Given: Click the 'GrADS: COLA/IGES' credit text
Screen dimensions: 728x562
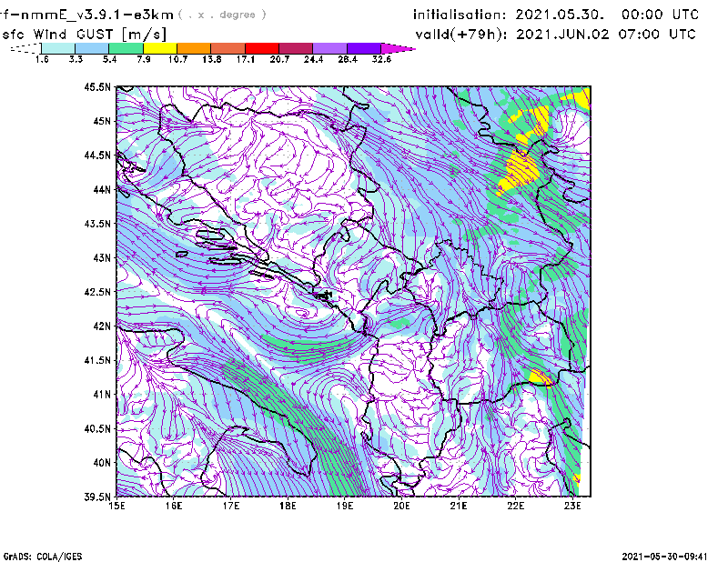Looking at the screenshot, I should [x=43, y=557].
